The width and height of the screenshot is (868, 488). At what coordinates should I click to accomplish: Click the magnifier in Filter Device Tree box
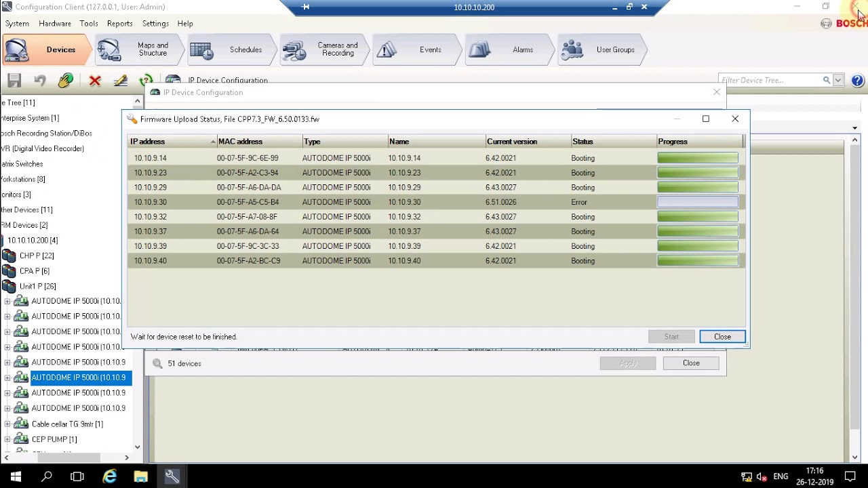[827, 80]
